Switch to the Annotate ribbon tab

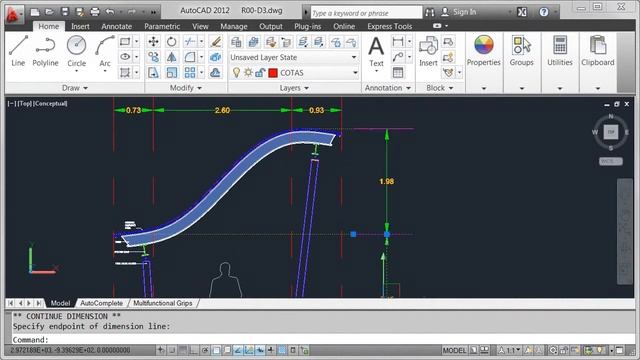(116, 26)
